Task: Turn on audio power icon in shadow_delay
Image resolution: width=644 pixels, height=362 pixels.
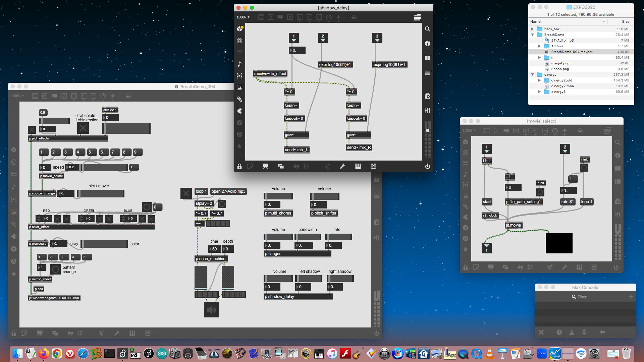Action: tap(427, 166)
